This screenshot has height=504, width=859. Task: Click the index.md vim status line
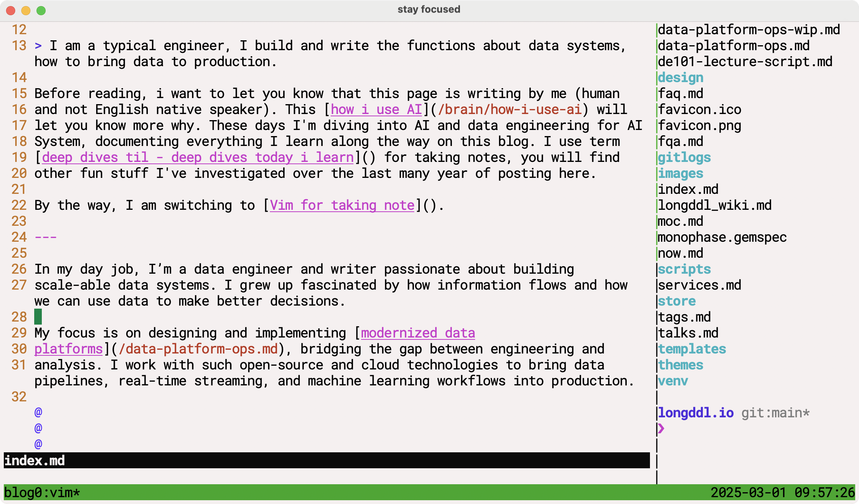[327, 460]
